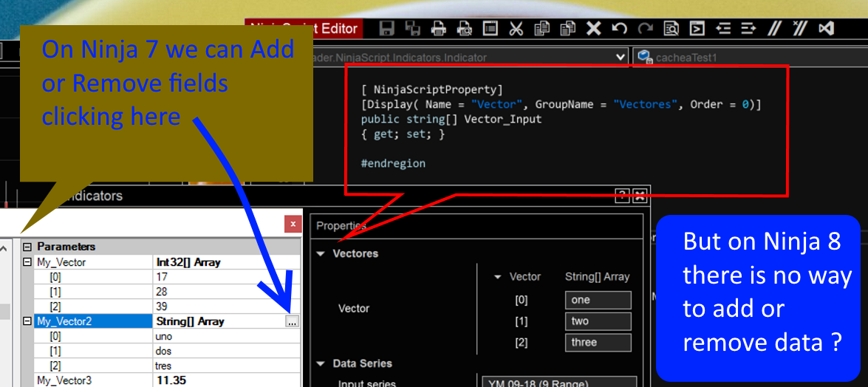Click the window layout icon before scissors

click(490, 28)
